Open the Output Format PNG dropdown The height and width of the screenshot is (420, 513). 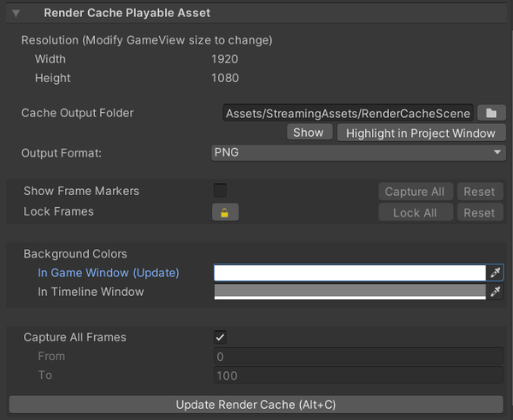tap(358, 152)
